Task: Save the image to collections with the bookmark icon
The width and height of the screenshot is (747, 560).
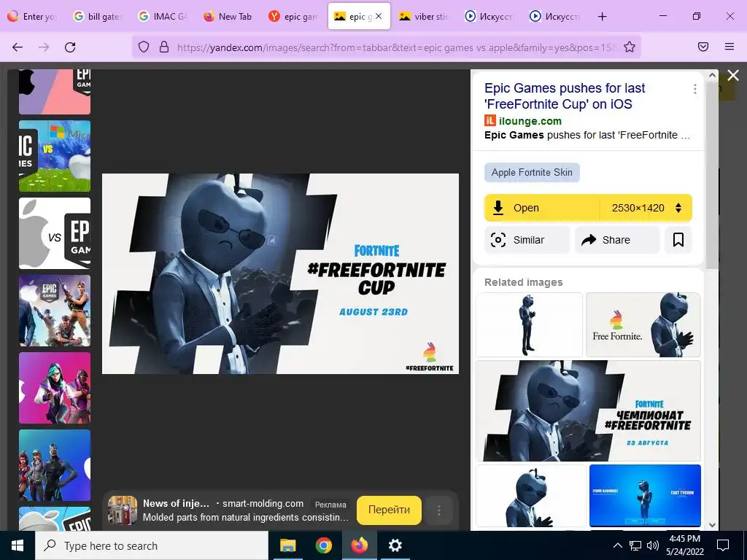Action: [x=678, y=239]
